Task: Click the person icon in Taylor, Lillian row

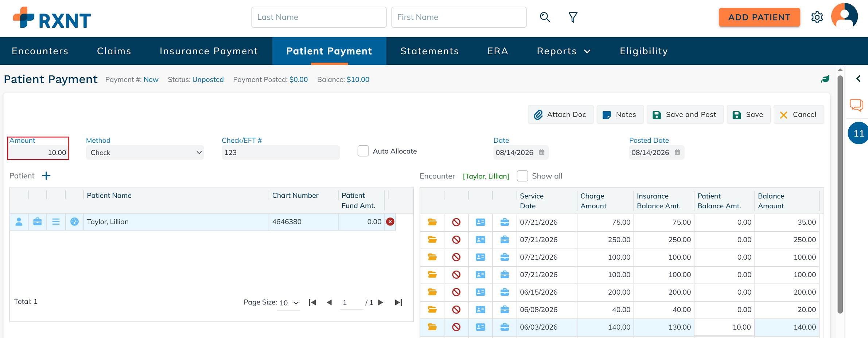Action: click(19, 221)
